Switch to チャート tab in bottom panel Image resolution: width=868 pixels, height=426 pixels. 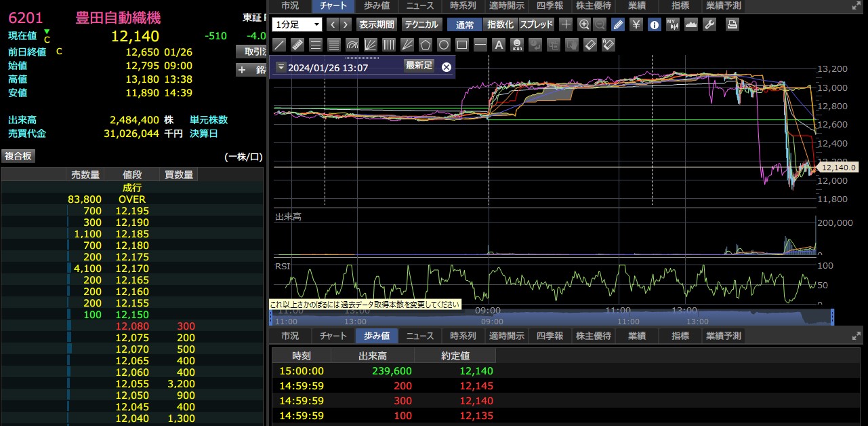coord(333,336)
